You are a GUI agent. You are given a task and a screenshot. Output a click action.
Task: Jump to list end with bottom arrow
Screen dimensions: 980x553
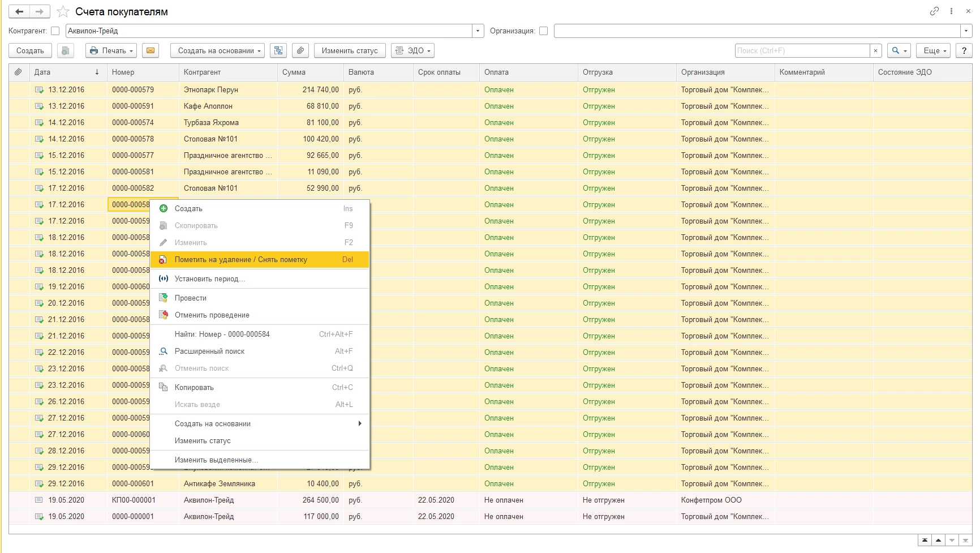tap(965, 541)
